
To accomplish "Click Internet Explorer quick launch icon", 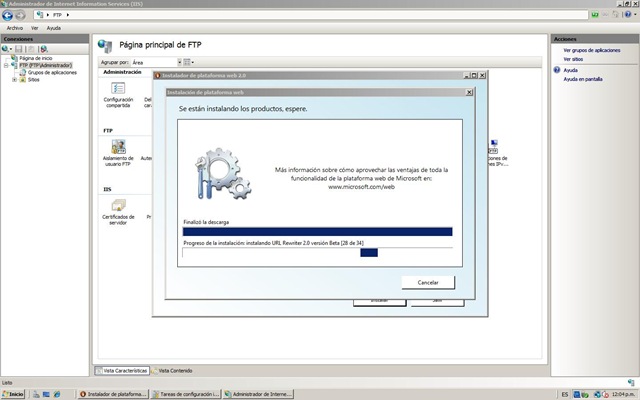I will tap(57, 394).
